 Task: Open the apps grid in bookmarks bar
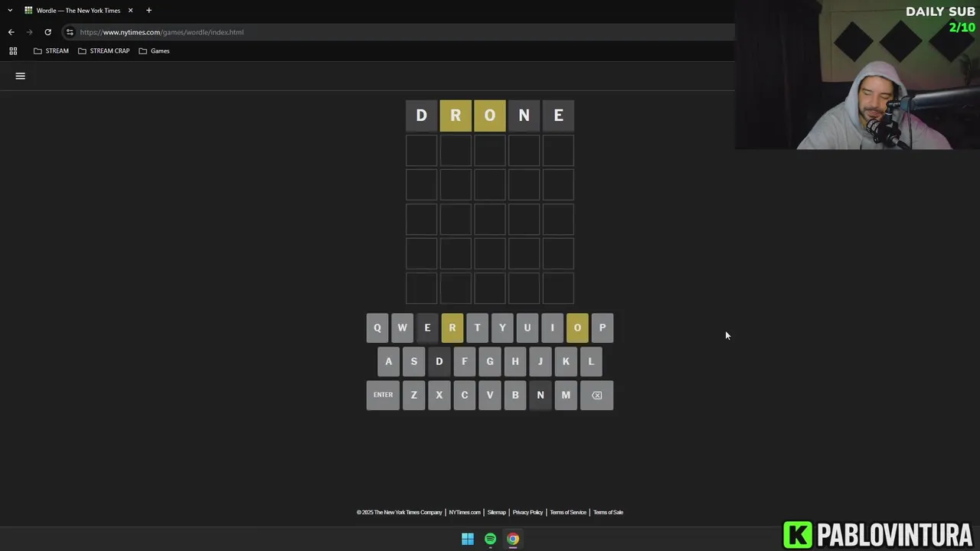click(x=13, y=51)
